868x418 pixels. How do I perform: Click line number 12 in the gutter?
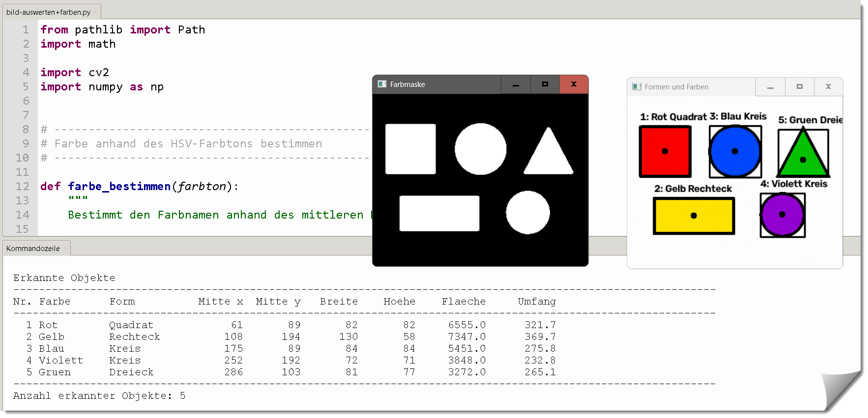click(x=22, y=186)
